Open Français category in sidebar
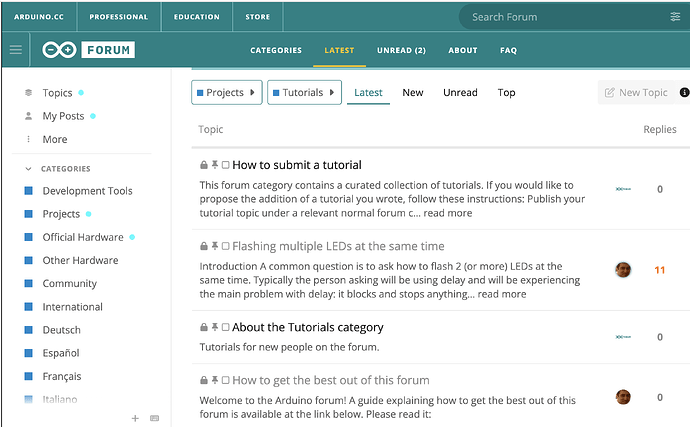Screen dimensions: 690x427 click(62, 376)
